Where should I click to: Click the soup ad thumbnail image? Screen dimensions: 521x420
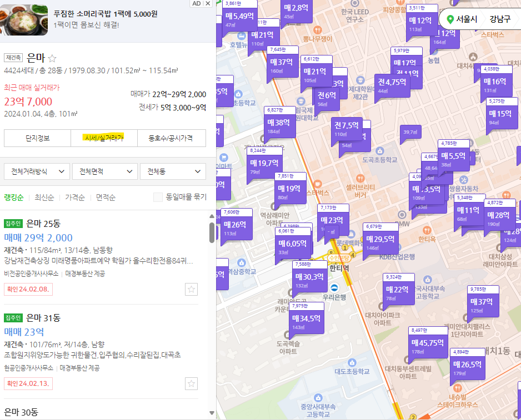(x=24, y=20)
